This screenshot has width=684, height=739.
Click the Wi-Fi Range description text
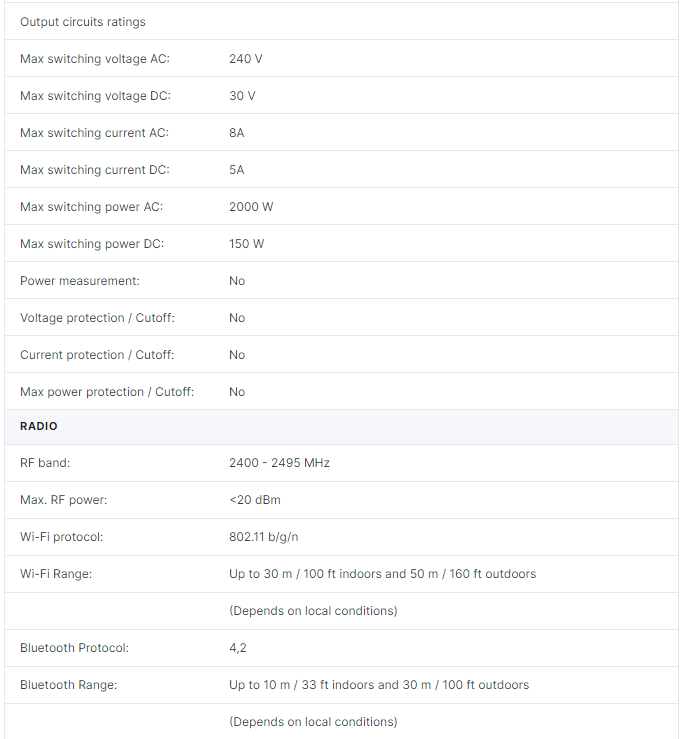pyautogui.click(x=383, y=574)
